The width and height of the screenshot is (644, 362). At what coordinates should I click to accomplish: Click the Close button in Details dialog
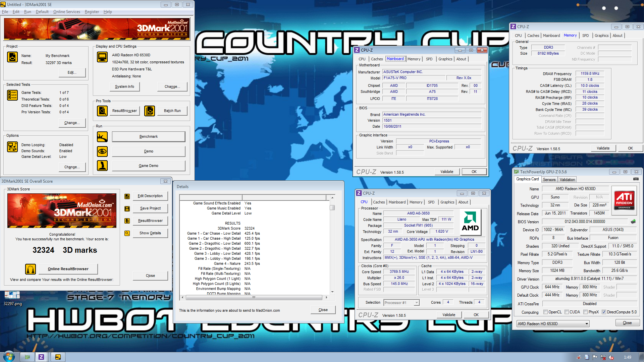323,310
